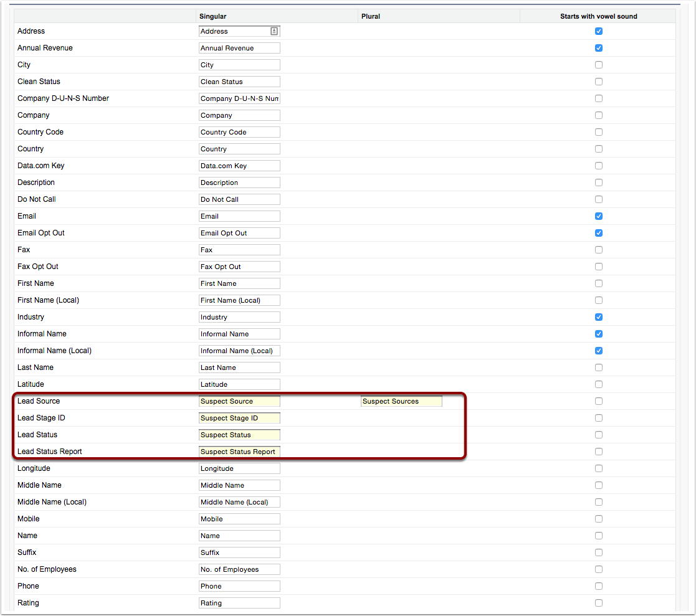696x616 pixels.
Task: Disable vowel sound for Industry
Action: [x=599, y=316]
